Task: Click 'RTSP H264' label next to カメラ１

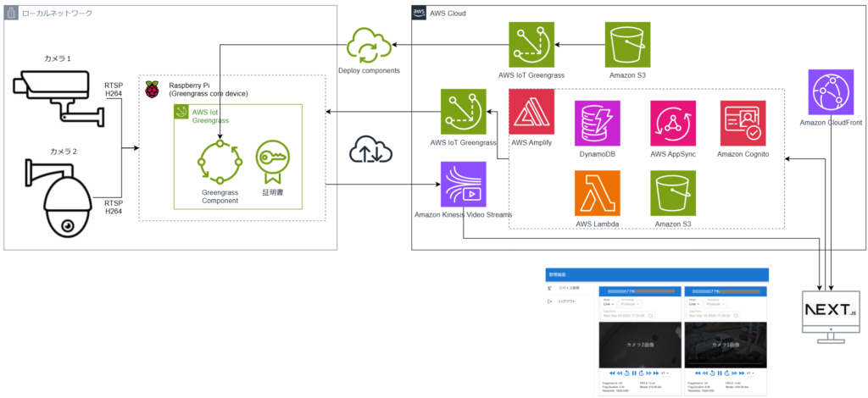Action: tap(114, 90)
